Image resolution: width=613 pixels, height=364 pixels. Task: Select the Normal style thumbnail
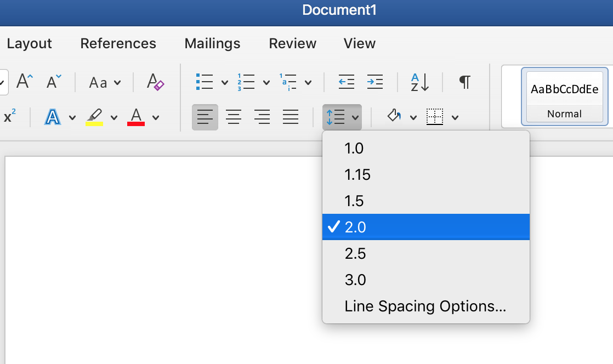click(565, 96)
